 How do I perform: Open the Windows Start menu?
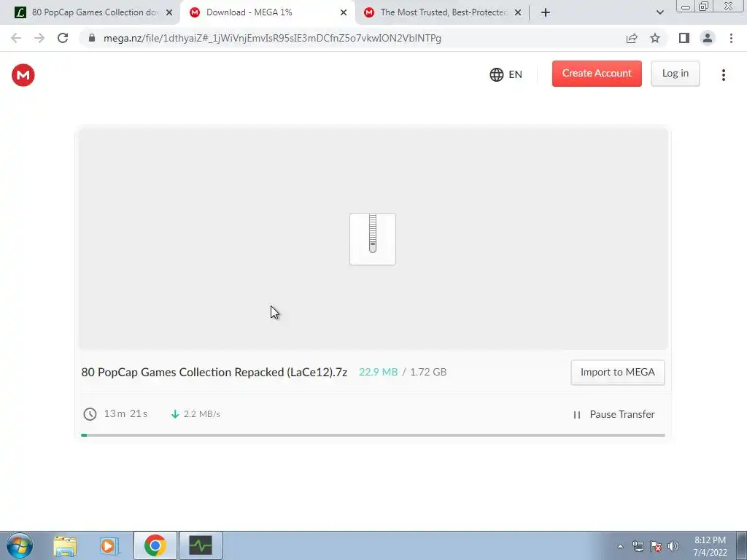[20, 545]
